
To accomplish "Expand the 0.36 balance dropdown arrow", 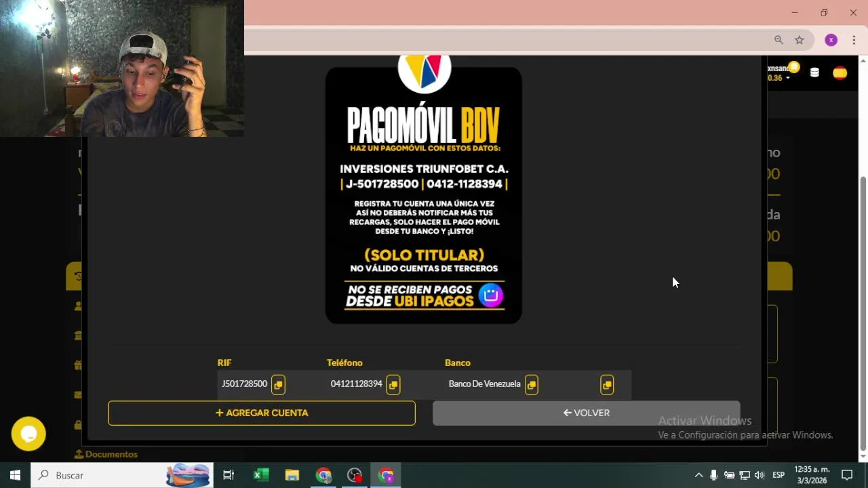I will (x=788, y=79).
